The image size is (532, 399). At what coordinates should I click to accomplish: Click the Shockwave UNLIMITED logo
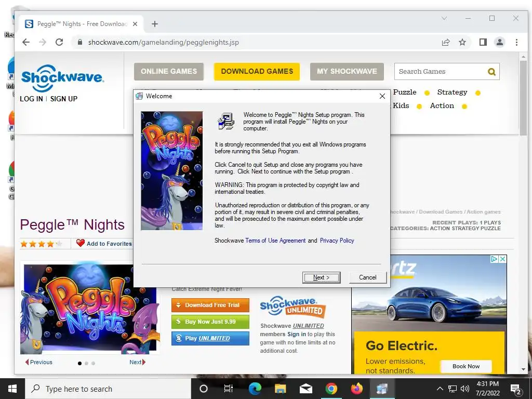coord(292,308)
